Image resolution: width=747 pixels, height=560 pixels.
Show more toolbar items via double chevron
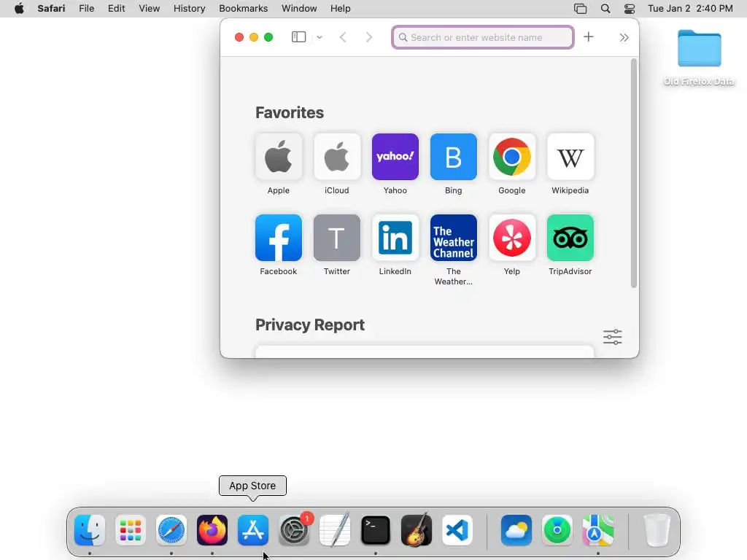(x=624, y=37)
